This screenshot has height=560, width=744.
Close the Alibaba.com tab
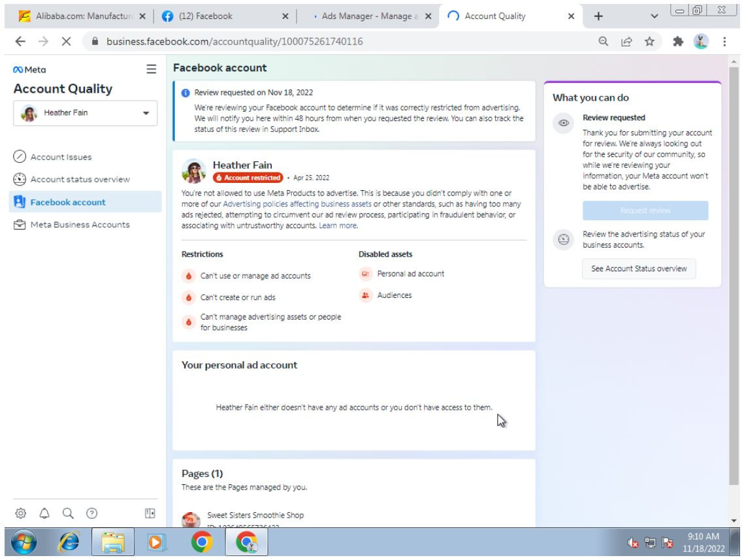(x=142, y=16)
